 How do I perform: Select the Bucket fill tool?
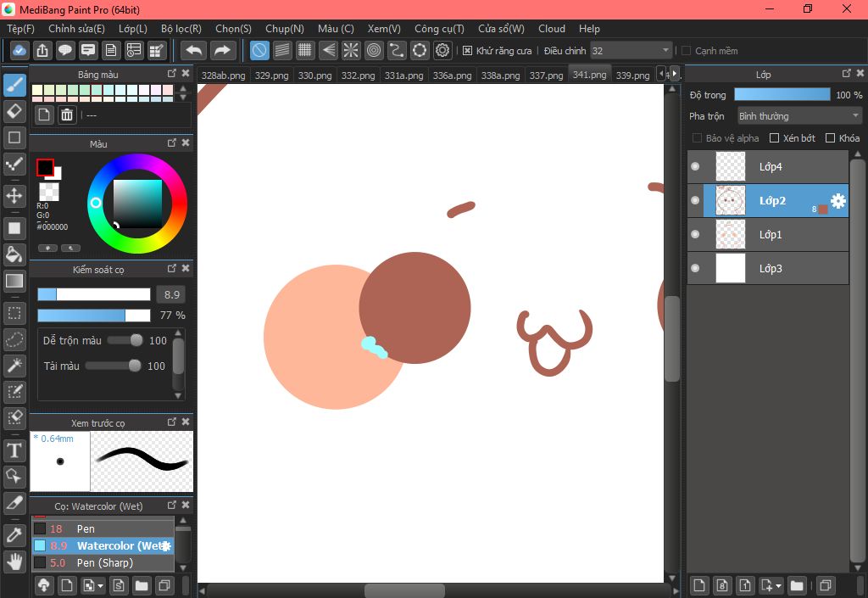click(x=14, y=254)
